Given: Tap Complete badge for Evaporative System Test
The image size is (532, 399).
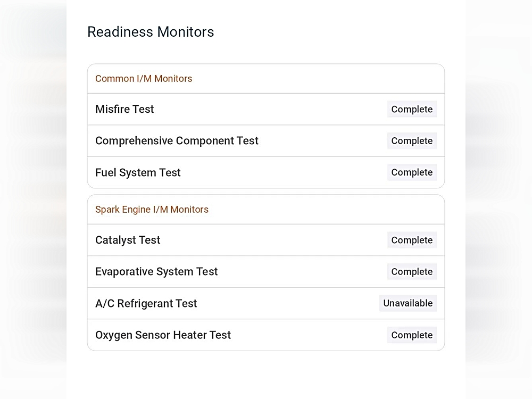Looking at the screenshot, I should point(412,271).
